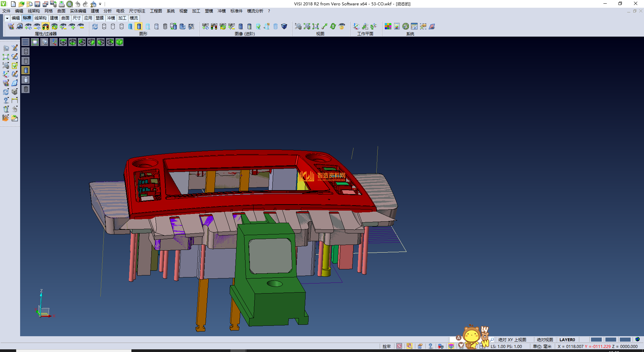Viewport: 644px width, 352px height.
Task: Open the hamburger list menu in viewport toolbar
Action: [25, 42]
